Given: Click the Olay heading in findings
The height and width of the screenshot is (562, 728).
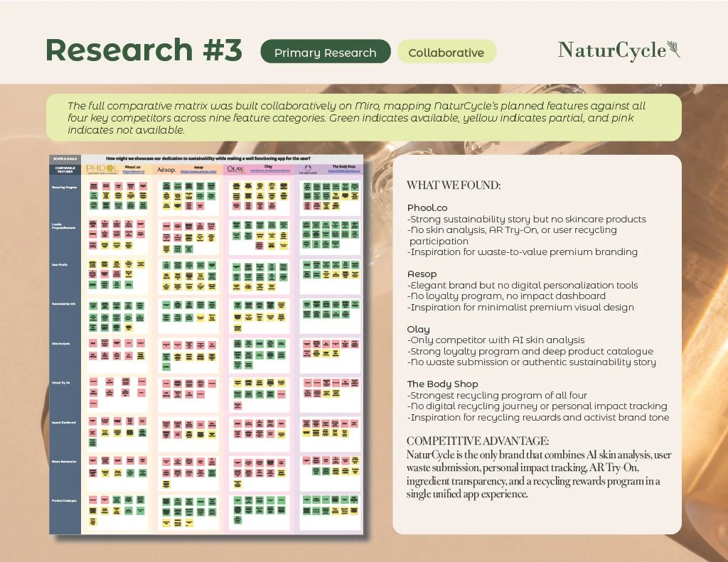Looking at the screenshot, I should [418, 329].
